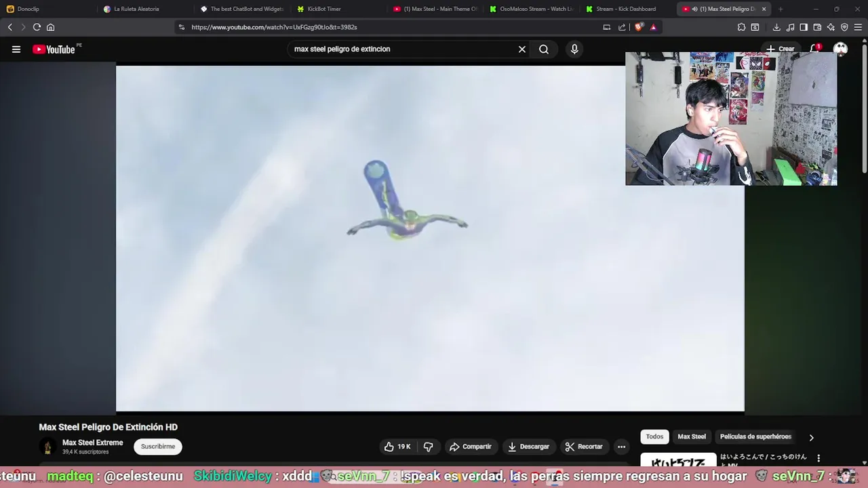Open a new browser tab
The width and height of the screenshot is (868, 488).
pyautogui.click(x=781, y=9)
